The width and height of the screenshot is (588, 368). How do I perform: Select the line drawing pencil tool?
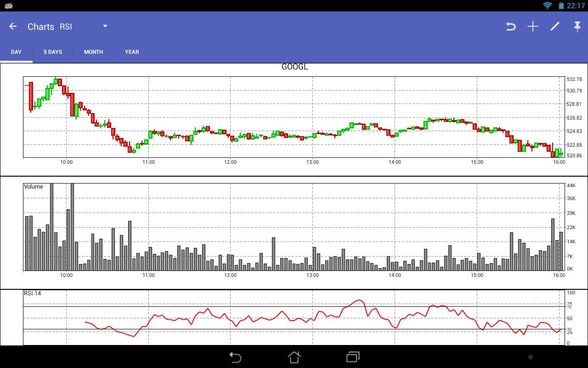tap(555, 27)
